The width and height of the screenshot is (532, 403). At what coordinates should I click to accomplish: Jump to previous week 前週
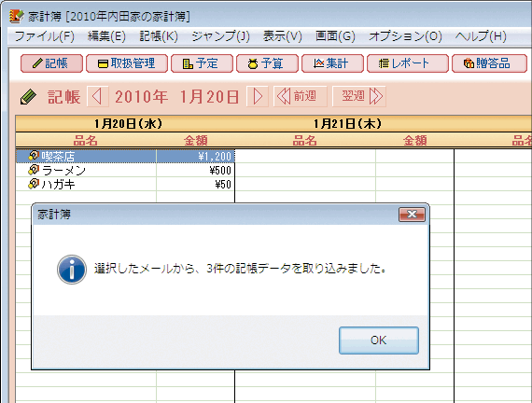pyautogui.click(x=301, y=97)
